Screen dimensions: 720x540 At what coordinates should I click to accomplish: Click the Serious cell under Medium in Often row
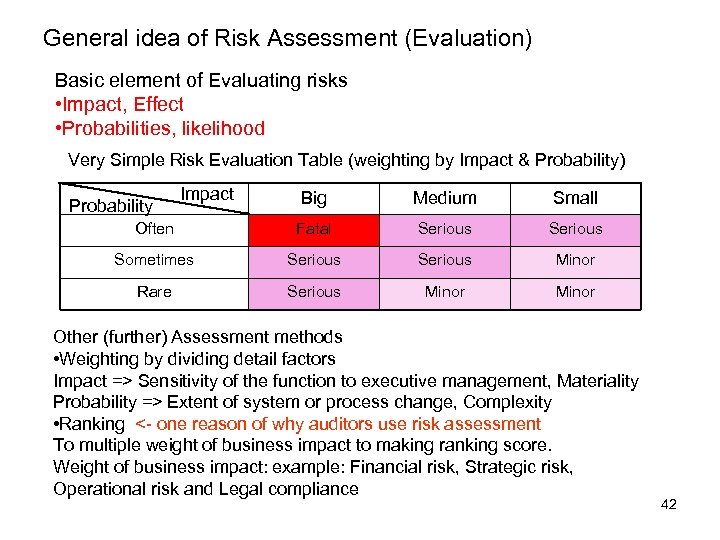click(444, 229)
